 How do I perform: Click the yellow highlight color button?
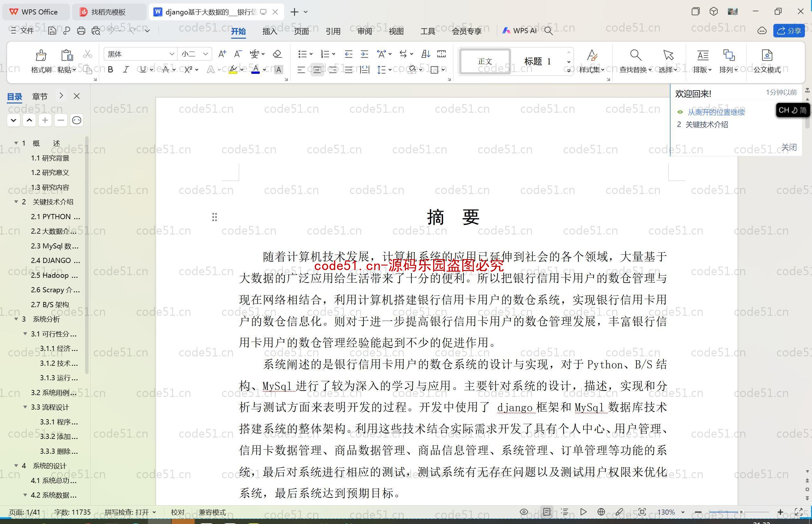[x=233, y=70]
